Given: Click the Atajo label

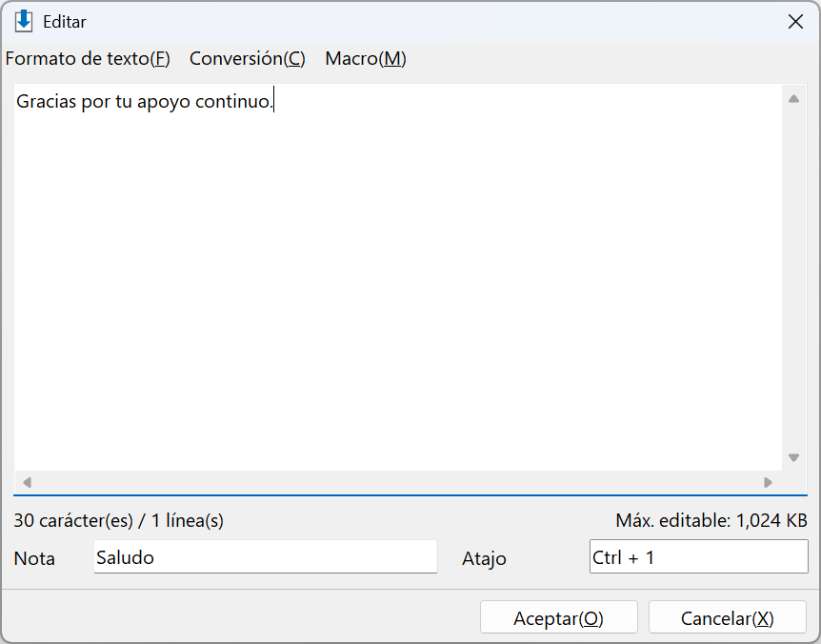Looking at the screenshot, I should [x=484, y=558].
